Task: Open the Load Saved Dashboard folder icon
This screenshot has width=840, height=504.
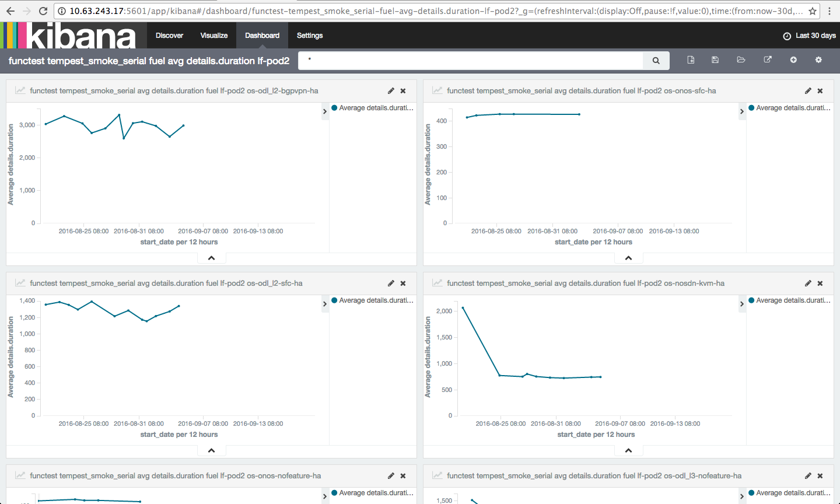Action: (x=741, y=60)
